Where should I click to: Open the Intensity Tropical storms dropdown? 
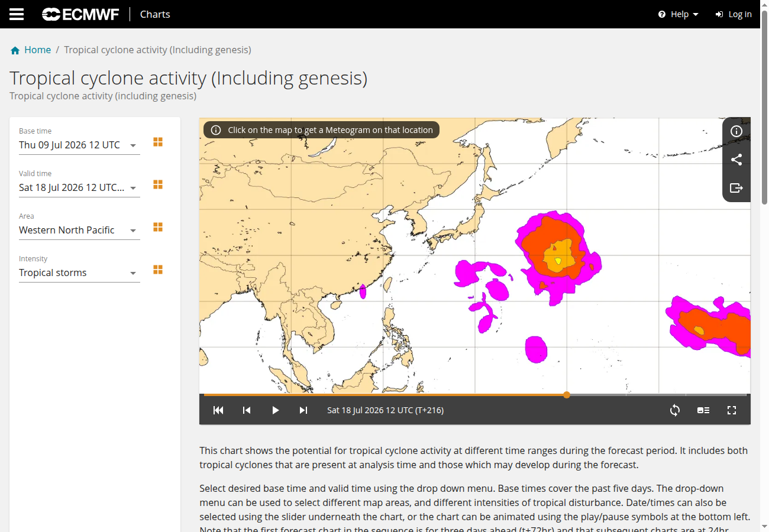pyautogui.click(x=79, y=273)
